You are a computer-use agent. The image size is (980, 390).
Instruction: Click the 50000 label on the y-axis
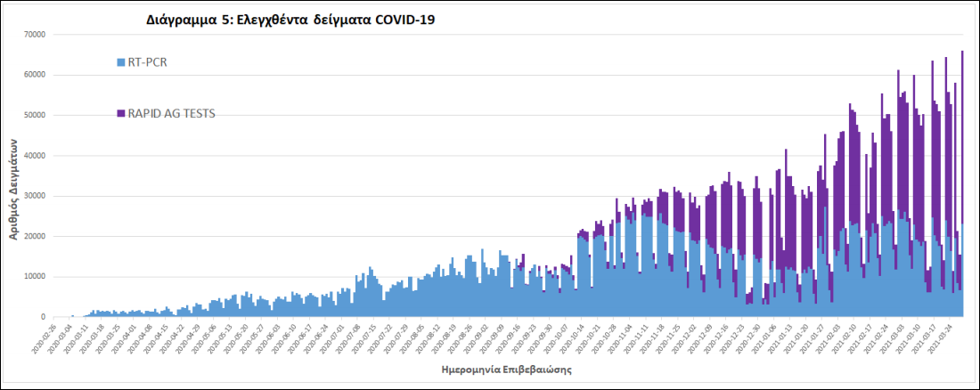coord(35,116)
